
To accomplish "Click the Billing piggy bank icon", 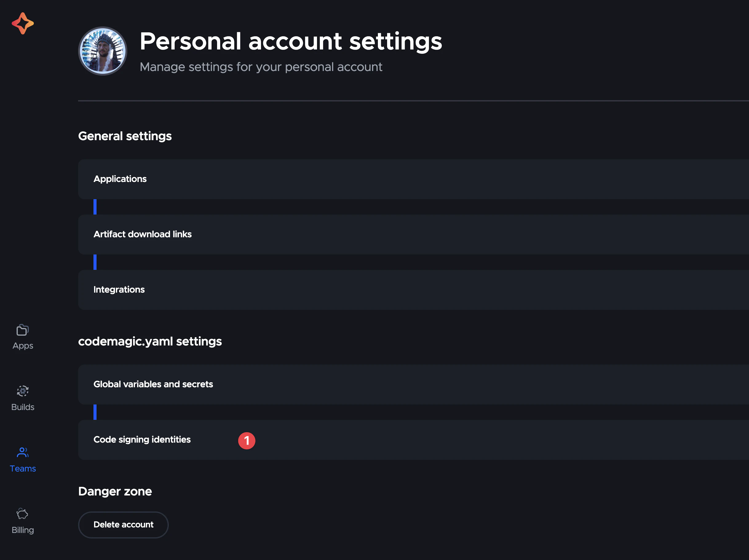I will click(23, 514).
